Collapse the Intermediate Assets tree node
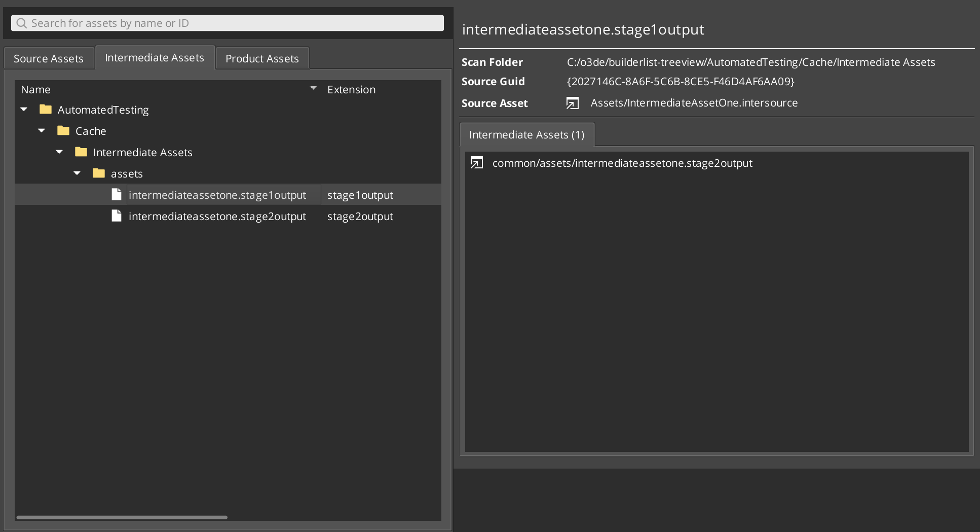This screenshot has height=532, width=980. click(59, 152)
